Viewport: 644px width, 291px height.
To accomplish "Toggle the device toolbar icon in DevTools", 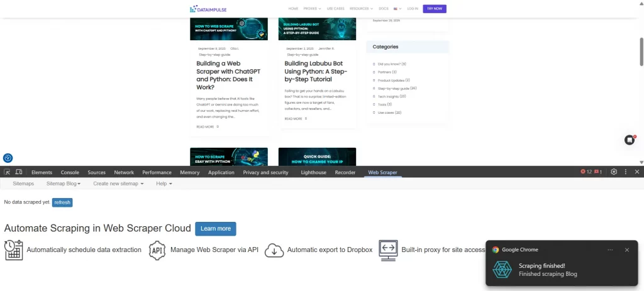I will [19, 172].
